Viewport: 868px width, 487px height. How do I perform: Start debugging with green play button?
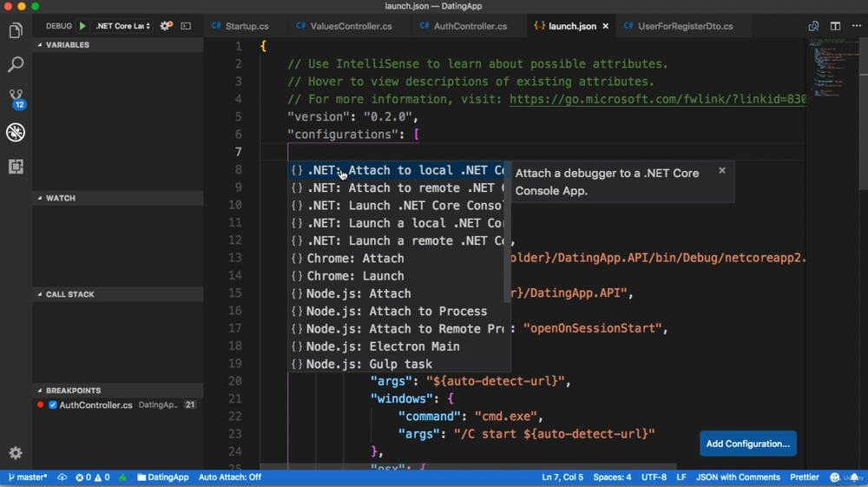[x=82, y=26]
